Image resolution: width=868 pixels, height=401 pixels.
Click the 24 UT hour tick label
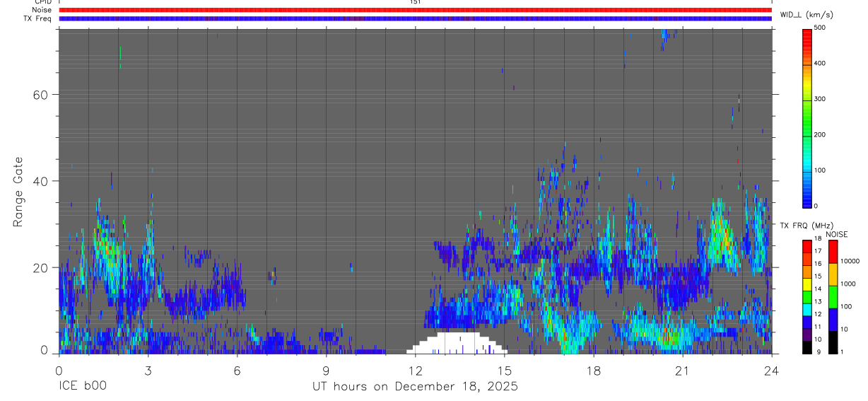point(772,369)
